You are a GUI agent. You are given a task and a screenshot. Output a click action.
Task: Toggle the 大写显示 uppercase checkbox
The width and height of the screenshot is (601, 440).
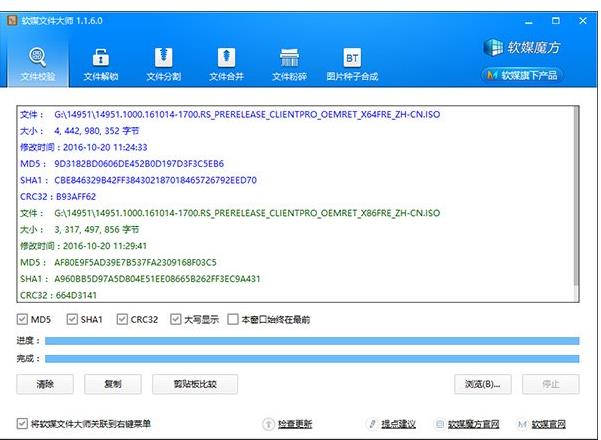176,319
